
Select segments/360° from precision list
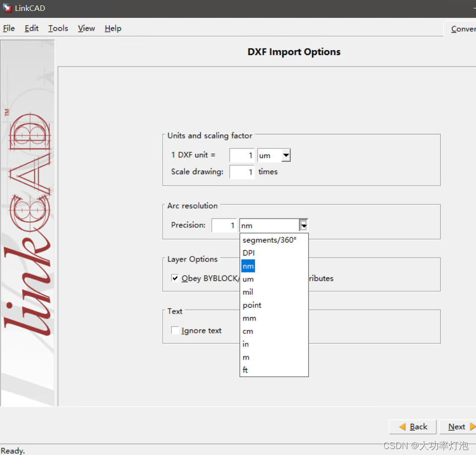coord(274,240)
